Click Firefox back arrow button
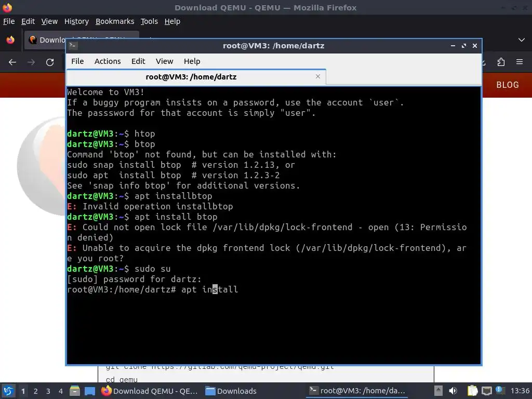Image resolution: width=532 pixels, height=399 pixels. point(12,62)
